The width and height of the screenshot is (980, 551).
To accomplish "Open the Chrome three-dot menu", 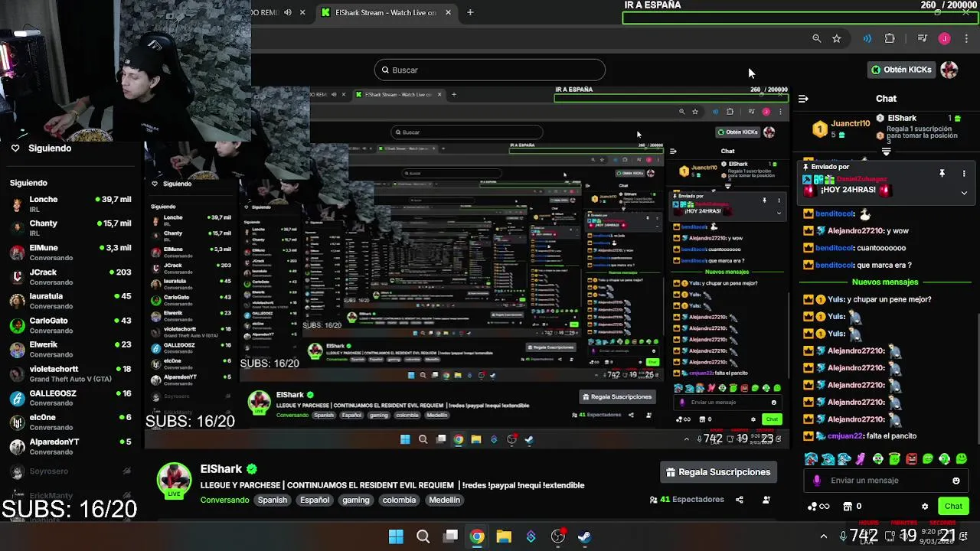I will click(x=966, y=38).
